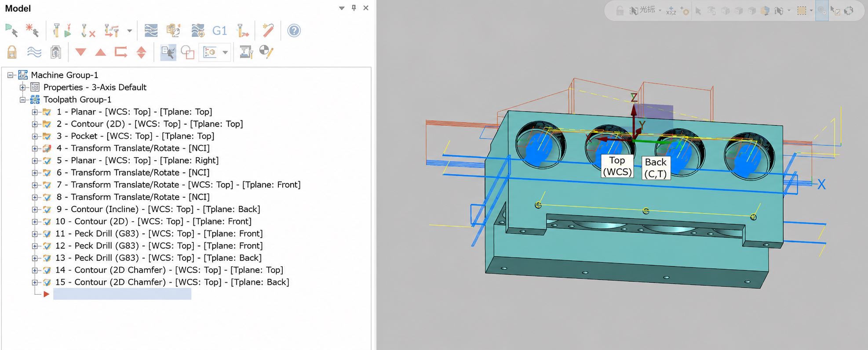This screenshot has height=350, width=868.
Task: Click the rotate view selection icon
Action: coord(849,11)
